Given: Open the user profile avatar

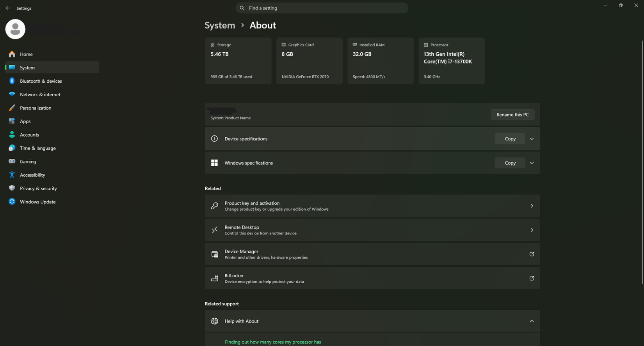Looking at the screenshot, I should (15, 29).
